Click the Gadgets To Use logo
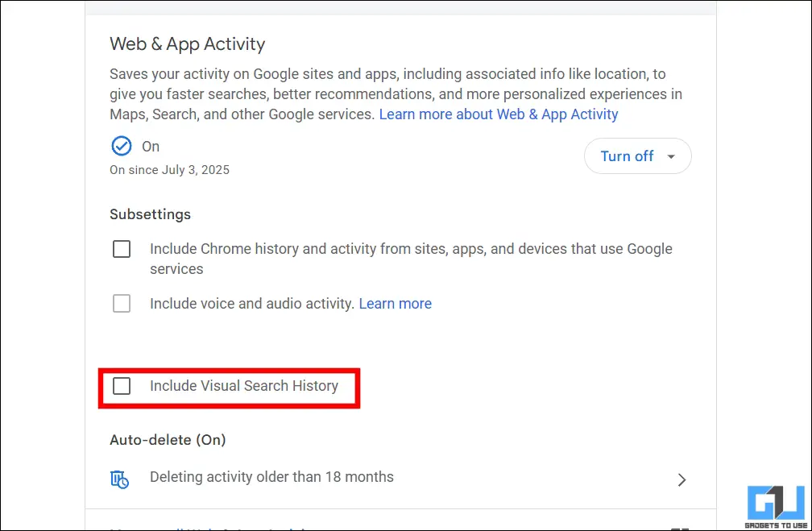This screenshot has height=531, width=812. (x=777, y=506)
